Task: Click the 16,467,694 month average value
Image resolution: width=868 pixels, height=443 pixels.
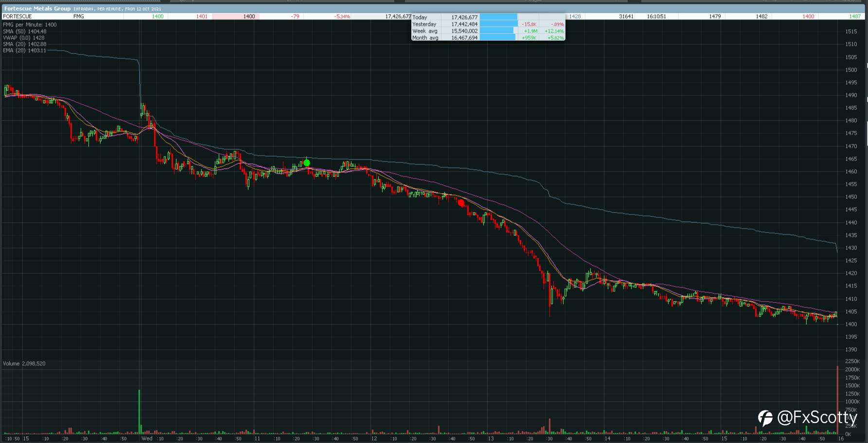Action: [464, 37]
